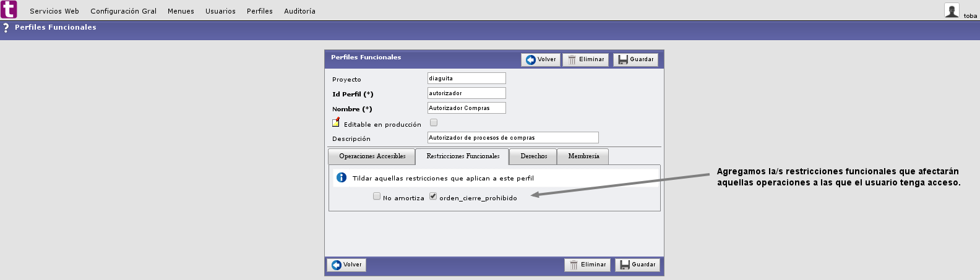Click bottom Eliminar button
Viewport: 980px width, 280px height.
pos(587,265)
